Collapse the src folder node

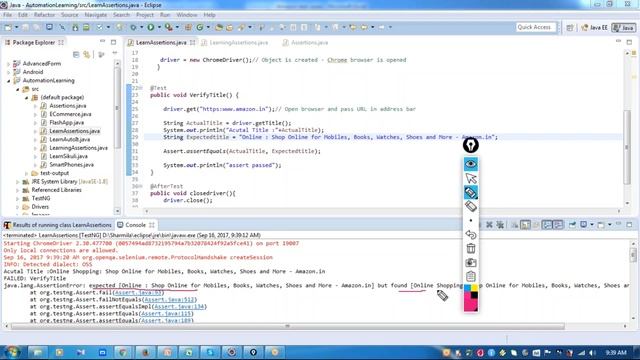point(18,89)
